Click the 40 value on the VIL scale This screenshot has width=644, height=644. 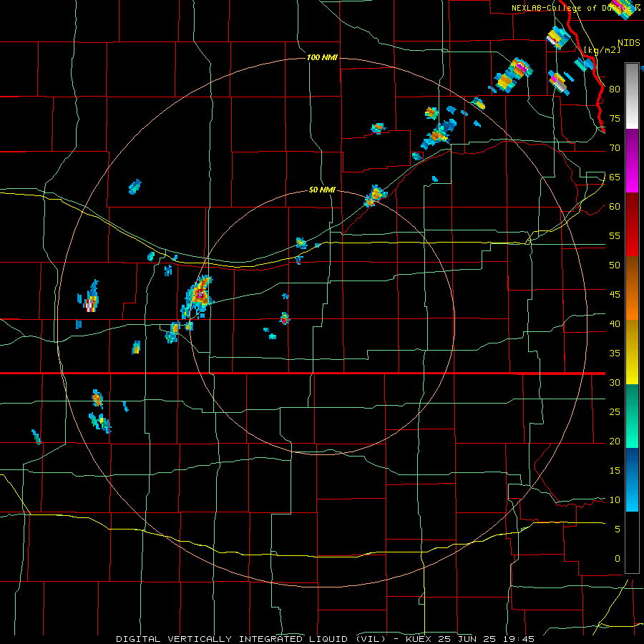pyautogui.click(x=615, y=324)
